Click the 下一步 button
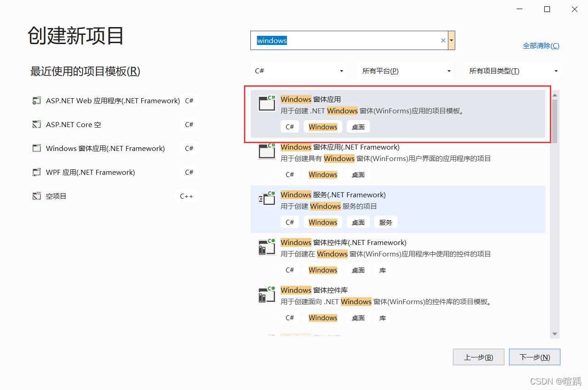The height and width of the screenshot is (390, 588). click(535, 357)
